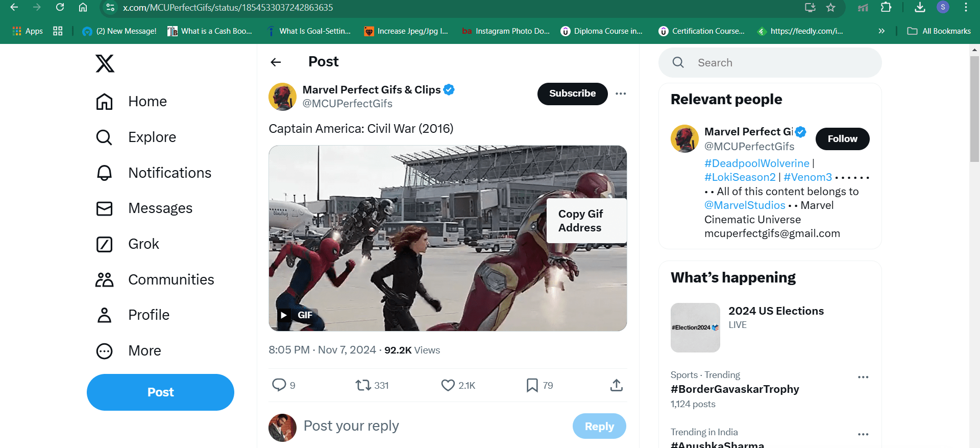Expand hidden bookmarks chevron
The image size is (980, 448).
point(881,31)
